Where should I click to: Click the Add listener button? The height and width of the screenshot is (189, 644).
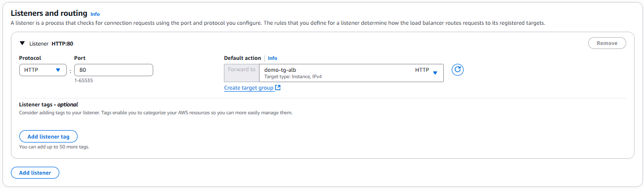tap(35, 173)
